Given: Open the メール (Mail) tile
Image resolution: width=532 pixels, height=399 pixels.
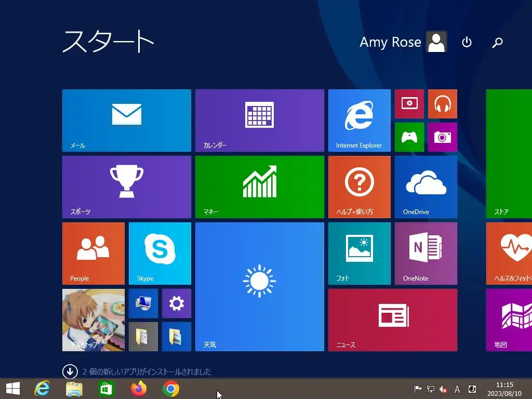Looking at the screenshot, I should (127, 121).
